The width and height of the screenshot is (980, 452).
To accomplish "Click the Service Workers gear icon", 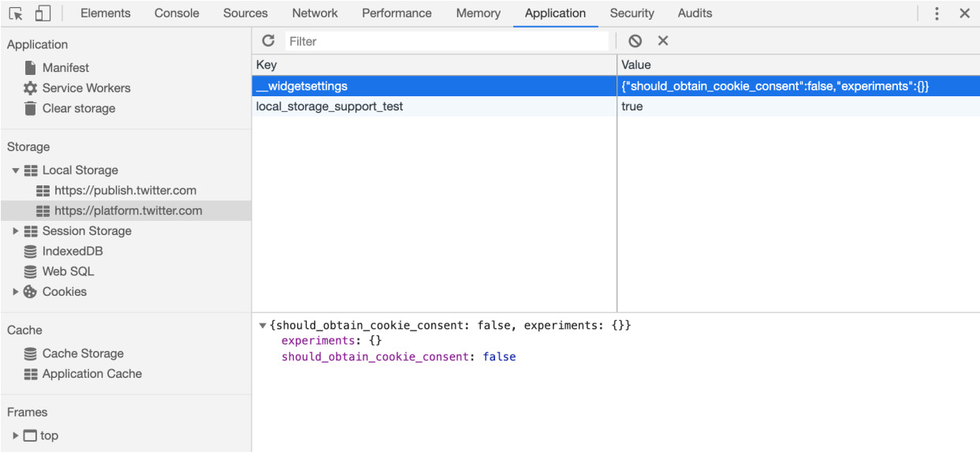I will pyautogui.click(x=30, y=88).
